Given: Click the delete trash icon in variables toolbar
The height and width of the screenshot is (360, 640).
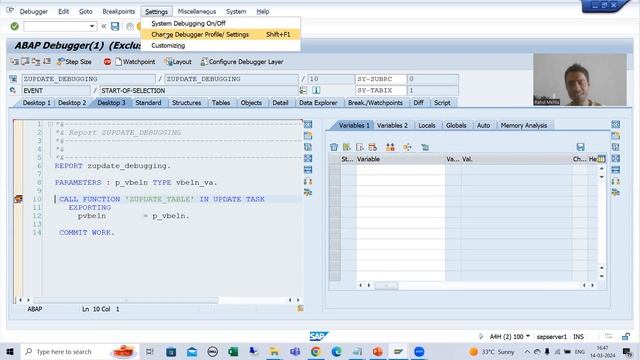Looking at the screenshot, I should click(334, 147).
